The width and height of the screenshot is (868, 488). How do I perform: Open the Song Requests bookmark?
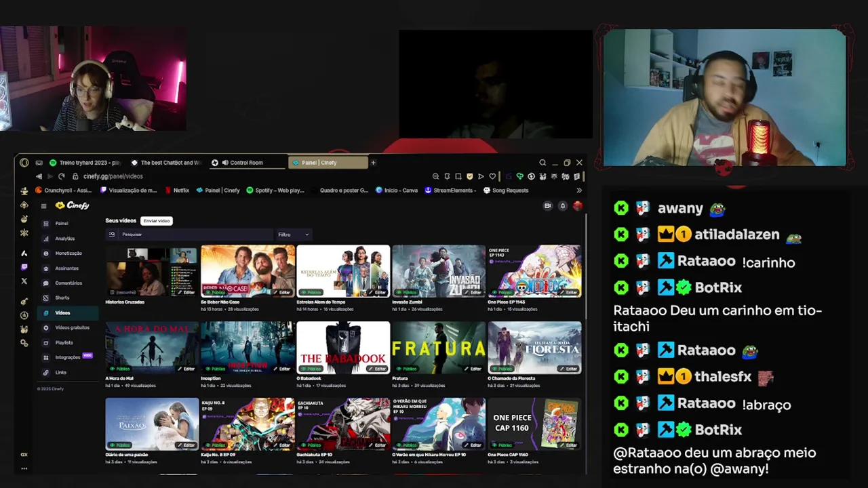pos(506,190)
